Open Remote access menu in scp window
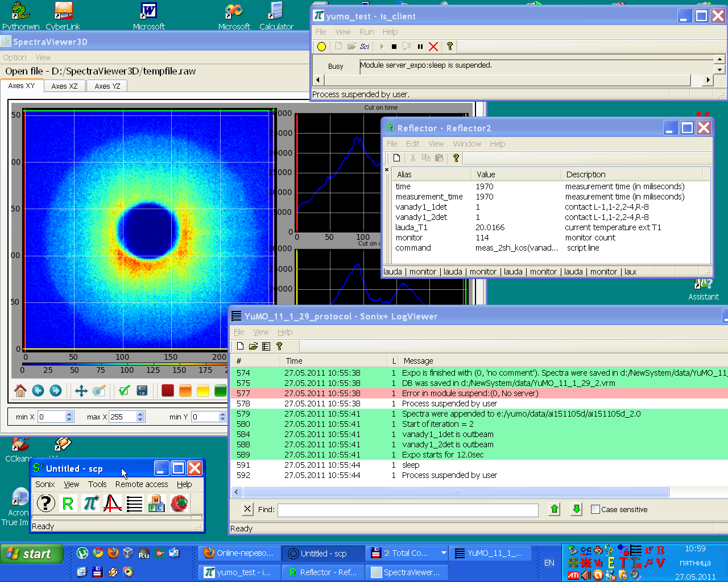Image resolution: width=728 pixels, height=582 pixels. tap(142, 484)
